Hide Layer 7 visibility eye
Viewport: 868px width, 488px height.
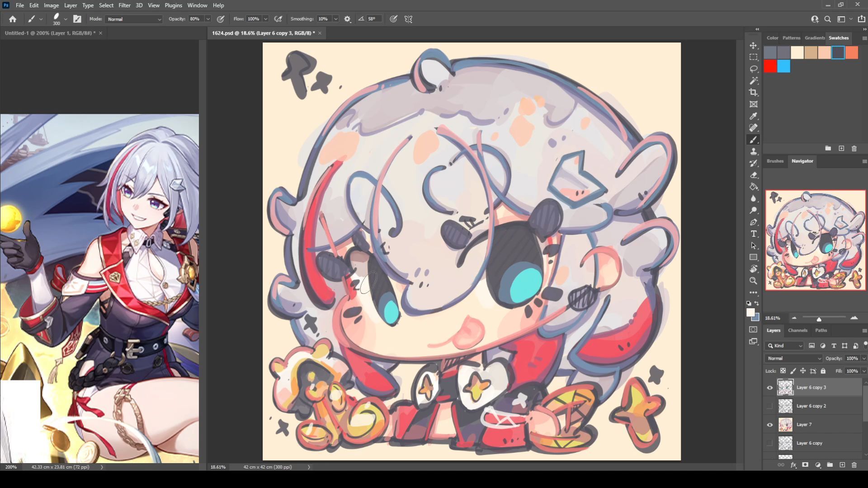[770, 425]
